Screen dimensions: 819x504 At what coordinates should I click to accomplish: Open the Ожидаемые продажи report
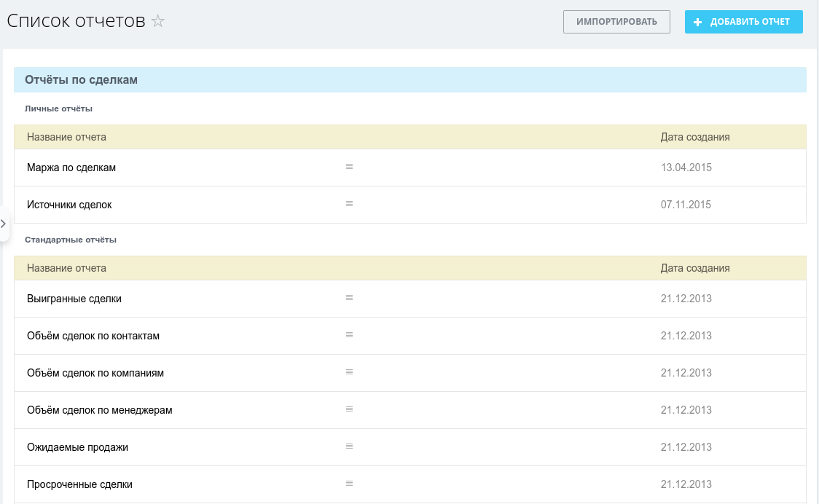click(x=77, y=447)
